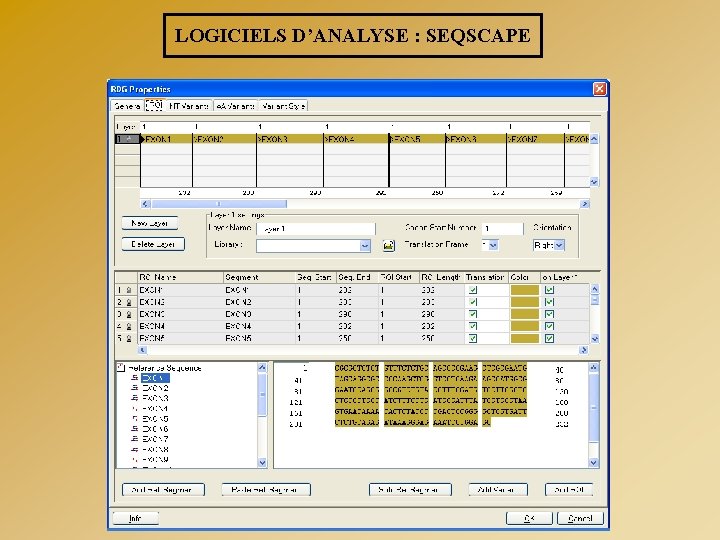The width and height of the screenshot is (720, 540).
Task: Click the lock icon on ROI row 3
Action: click(129, 314)
